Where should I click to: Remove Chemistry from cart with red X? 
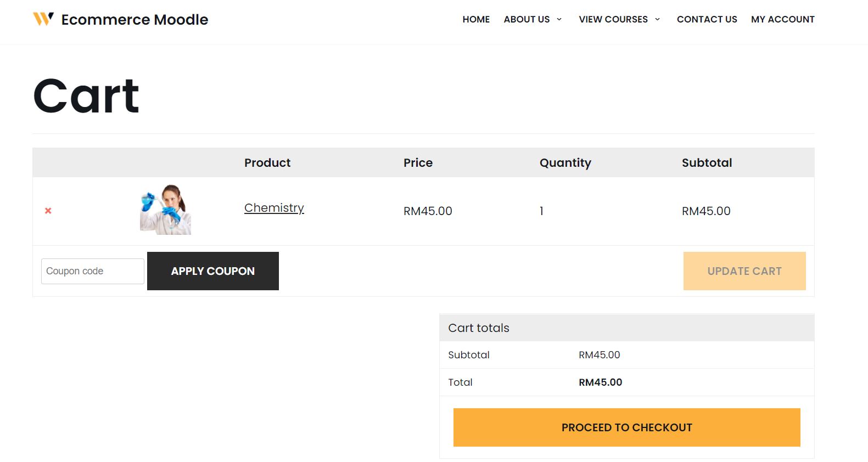click(48, 211)
